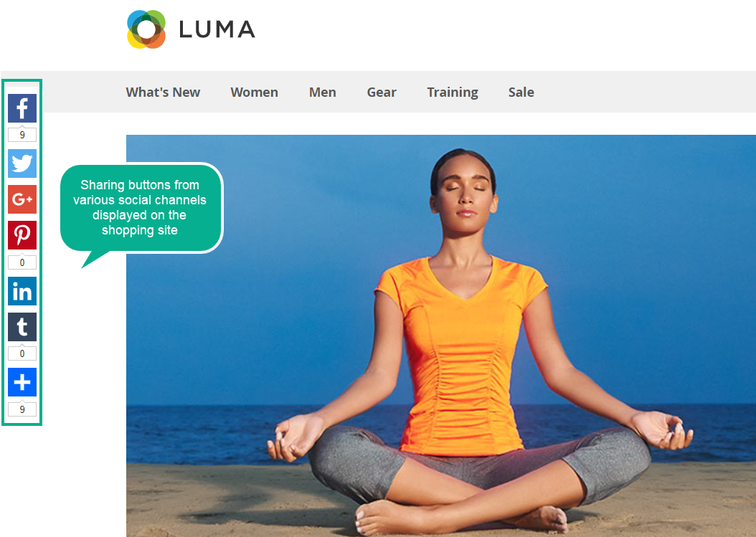Open the What's New menu
Image resolution: width=756 pixels, height=537 pixels.
163,92
